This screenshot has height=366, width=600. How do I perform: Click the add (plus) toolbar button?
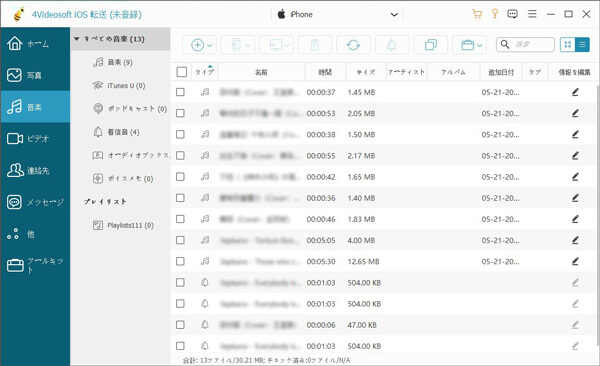click(197, 45)
